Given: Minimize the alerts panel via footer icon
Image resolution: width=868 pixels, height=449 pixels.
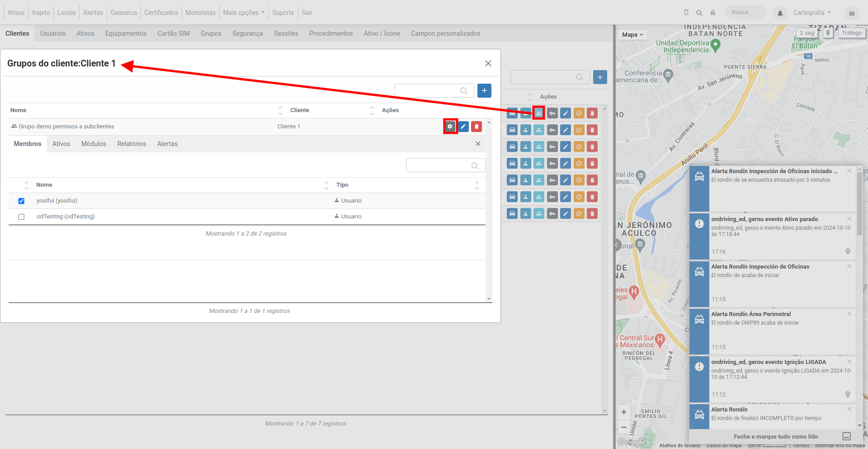Looking at the screenshot, I should click(x=847, y=436).
